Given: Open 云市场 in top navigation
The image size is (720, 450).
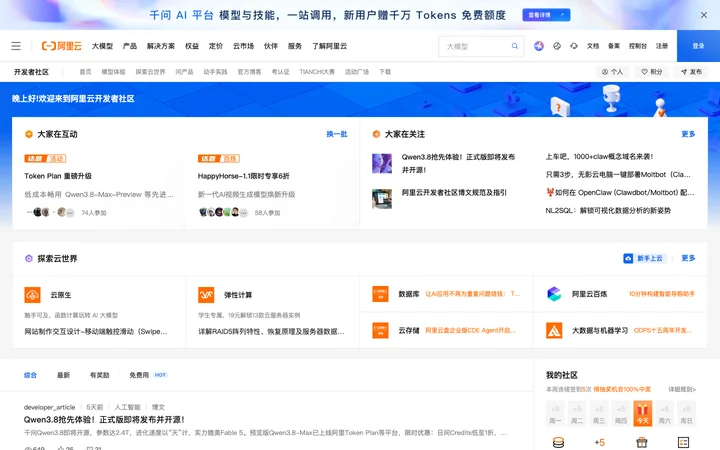Looking at the screenshot, I should click(243, 46).
